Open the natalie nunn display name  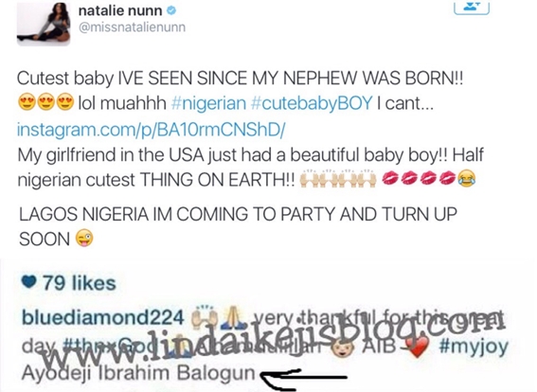(x=120, y=11)
